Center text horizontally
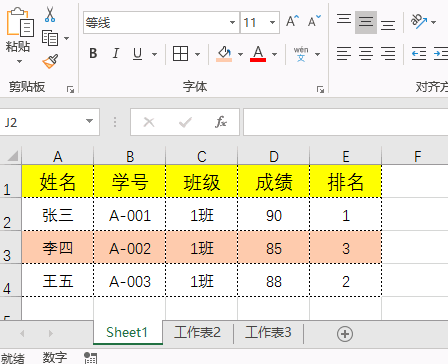Screen dimensions: 448x364 click(x=366, y=53)
